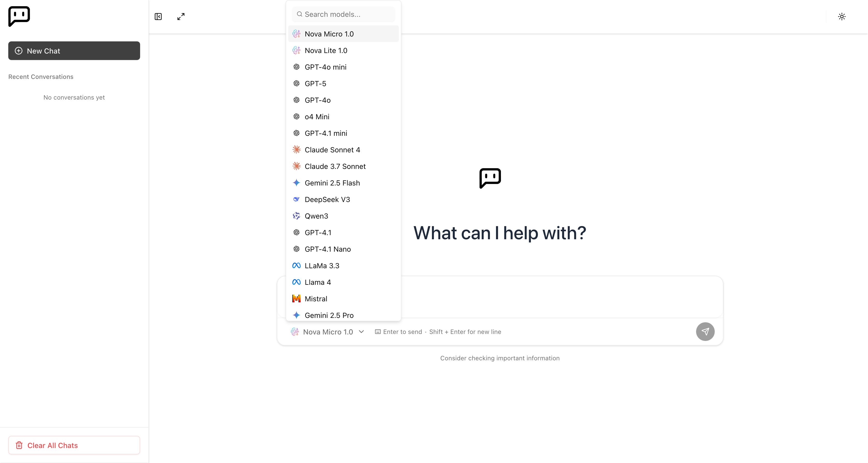Click the OpenAI icon beside GPT-4.1 Nano
This screenshot has height=463, width=868.
[x=296, y=249]
